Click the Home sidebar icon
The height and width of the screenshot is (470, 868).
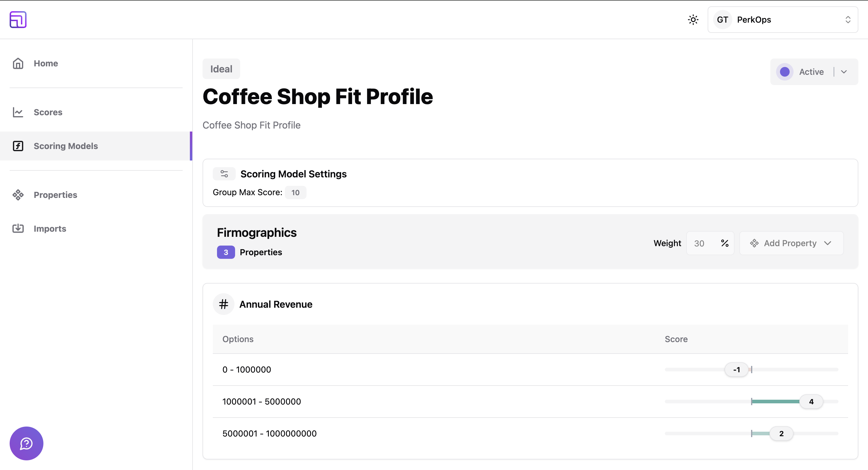point(18,63)
